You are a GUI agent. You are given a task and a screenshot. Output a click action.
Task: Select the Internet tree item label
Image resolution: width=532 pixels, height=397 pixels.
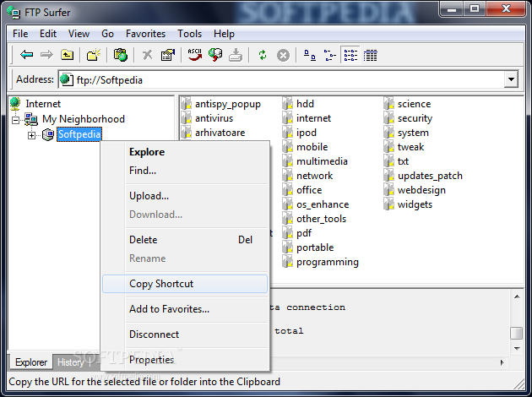(x=43, y=104)
